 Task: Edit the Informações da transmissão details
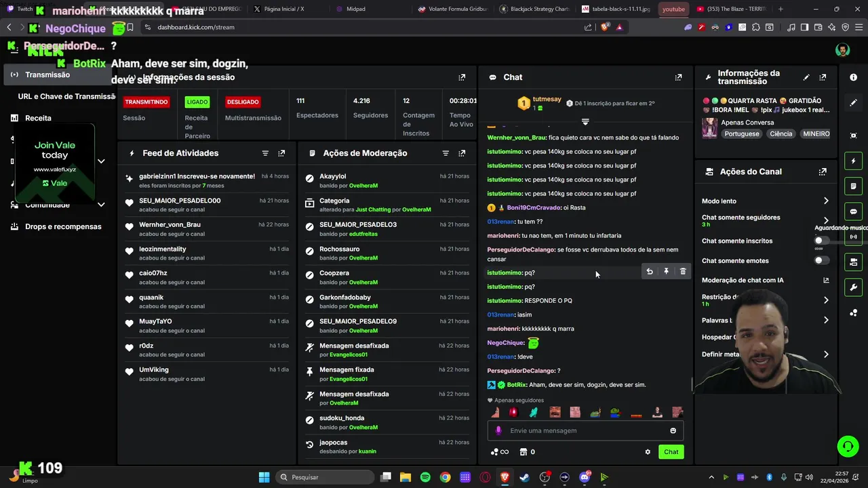pos(806,77)
